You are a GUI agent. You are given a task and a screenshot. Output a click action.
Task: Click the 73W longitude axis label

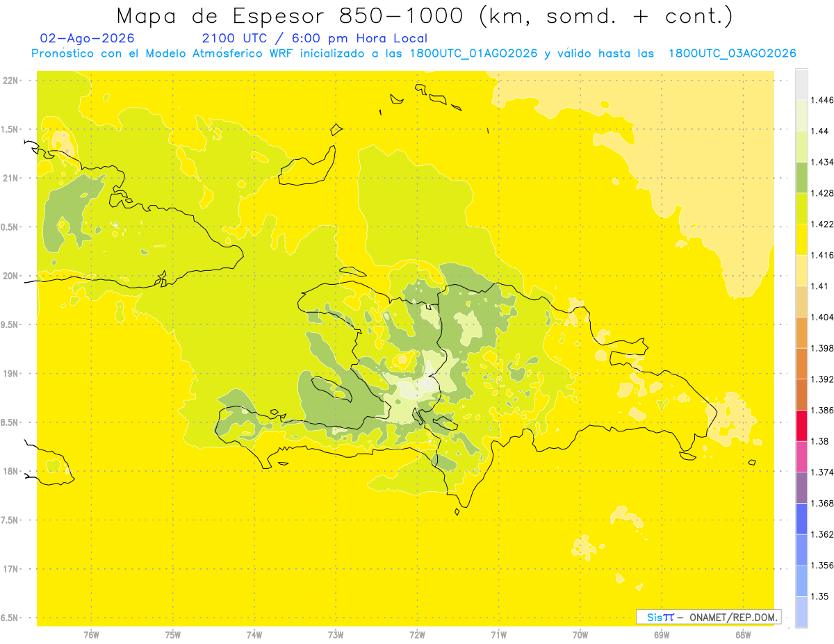pos(336,636)
